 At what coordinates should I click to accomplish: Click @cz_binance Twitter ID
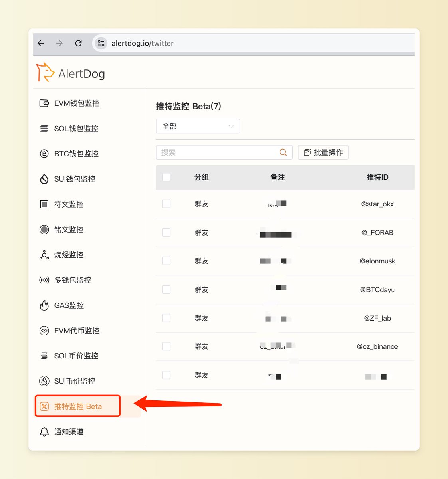[x=377, y=346]
